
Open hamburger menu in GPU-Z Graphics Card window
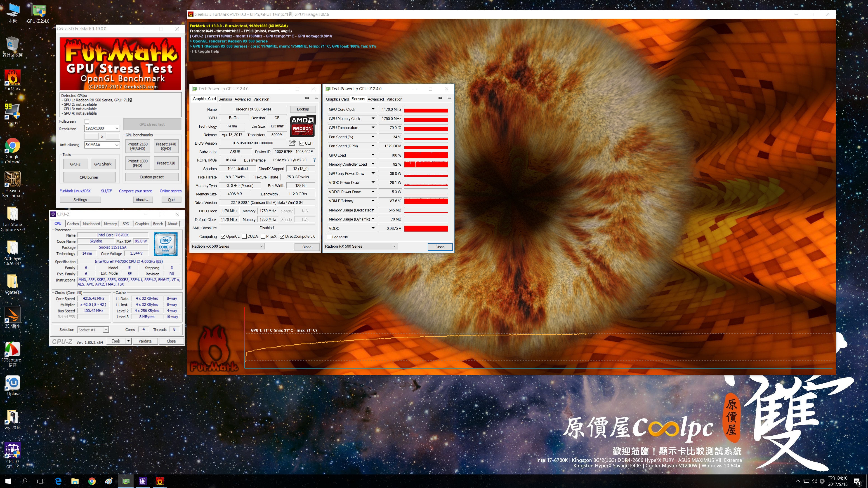coord(316,98)
